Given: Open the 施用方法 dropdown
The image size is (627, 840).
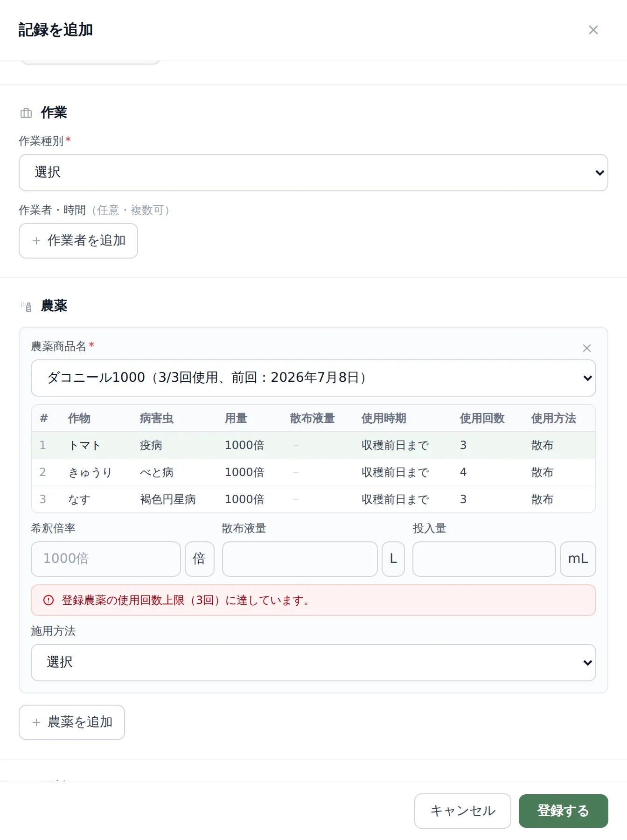Looking at the screenshot, I should point(313,663).
